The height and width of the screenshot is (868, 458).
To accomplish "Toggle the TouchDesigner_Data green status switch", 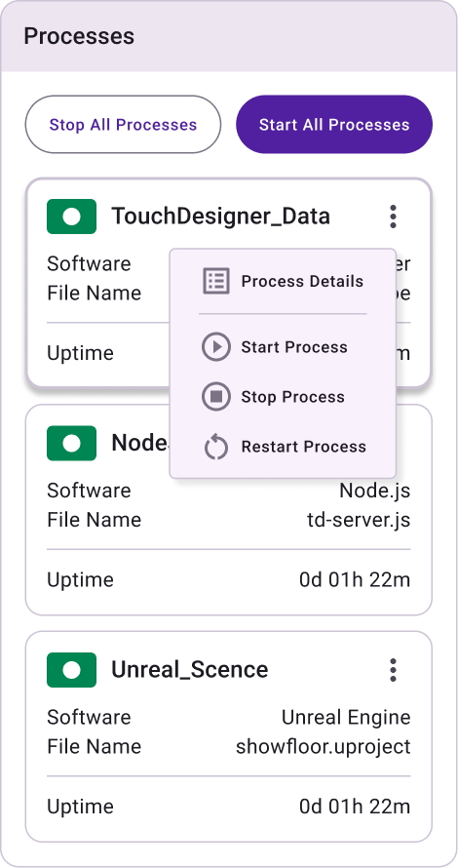I will pyautogui.click(x=72, y=217).
